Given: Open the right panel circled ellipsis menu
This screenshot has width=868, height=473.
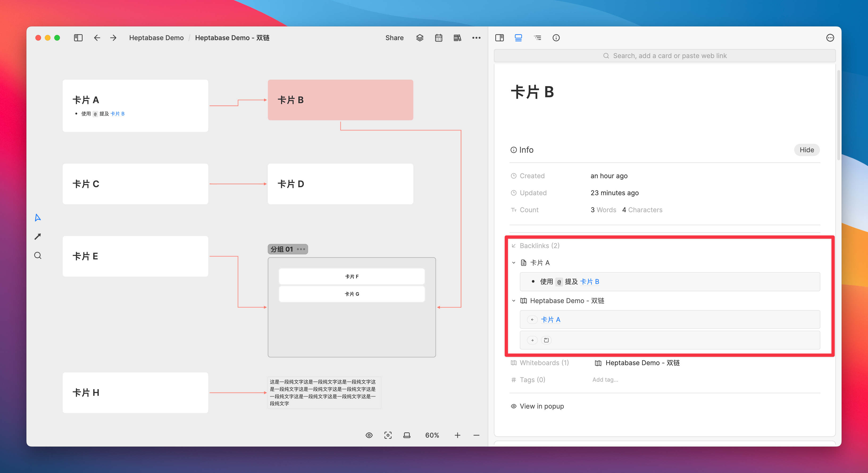Looking at the screenshot, I should (x=830, y=38).
